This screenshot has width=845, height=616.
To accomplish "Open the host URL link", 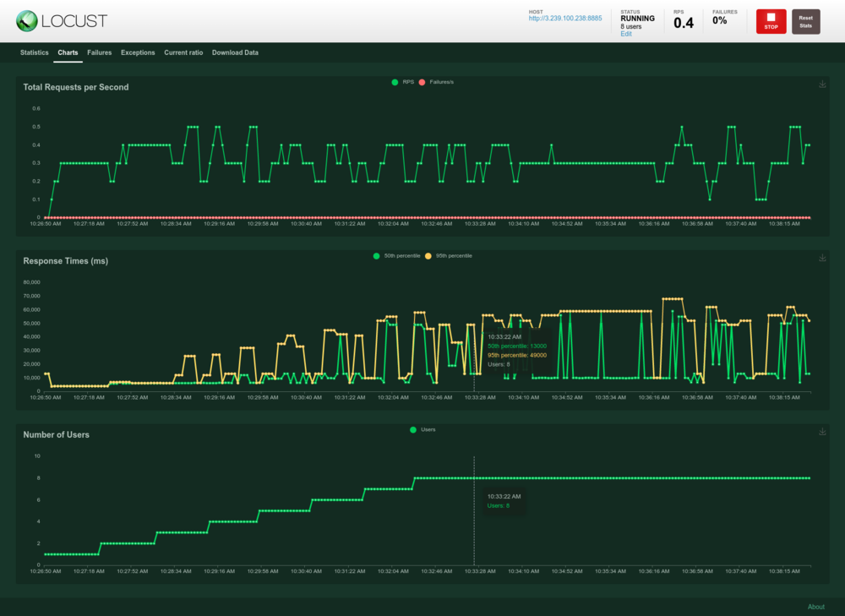I will [x=565, y=19].
